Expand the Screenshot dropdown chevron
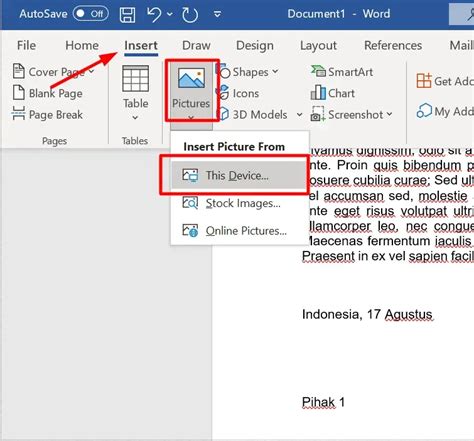 [389, 114]
